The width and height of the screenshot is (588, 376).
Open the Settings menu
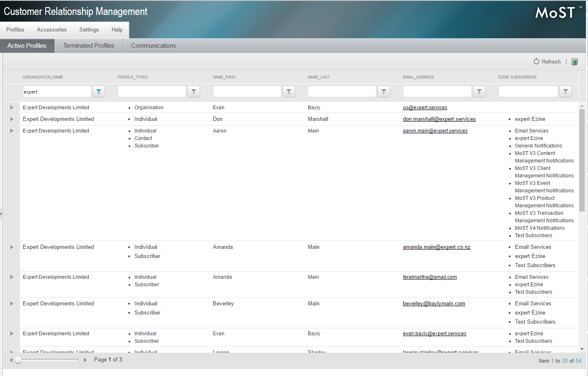click(x=89, y=30)
